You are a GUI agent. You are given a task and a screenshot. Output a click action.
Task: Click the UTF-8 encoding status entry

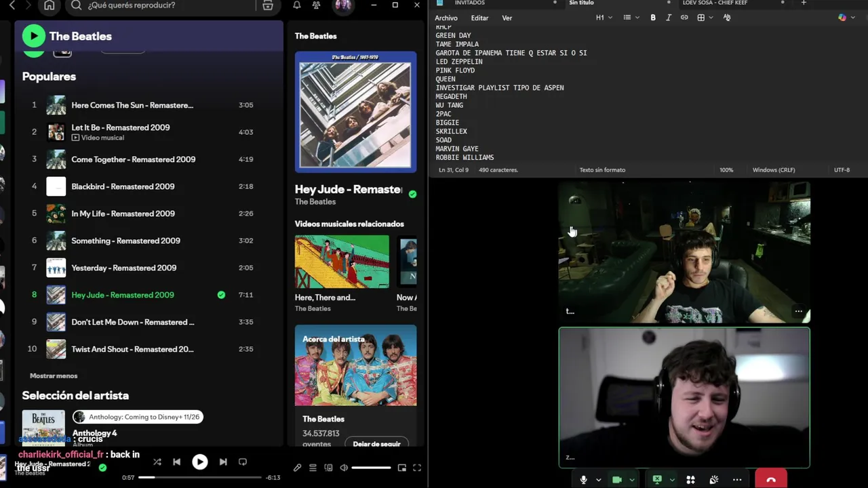pyautogui.click(x=842, y=170)
